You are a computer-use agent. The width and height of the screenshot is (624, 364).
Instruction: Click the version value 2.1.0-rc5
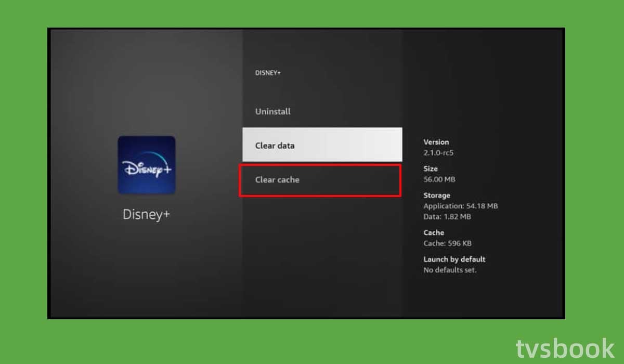tap(439, 153)
